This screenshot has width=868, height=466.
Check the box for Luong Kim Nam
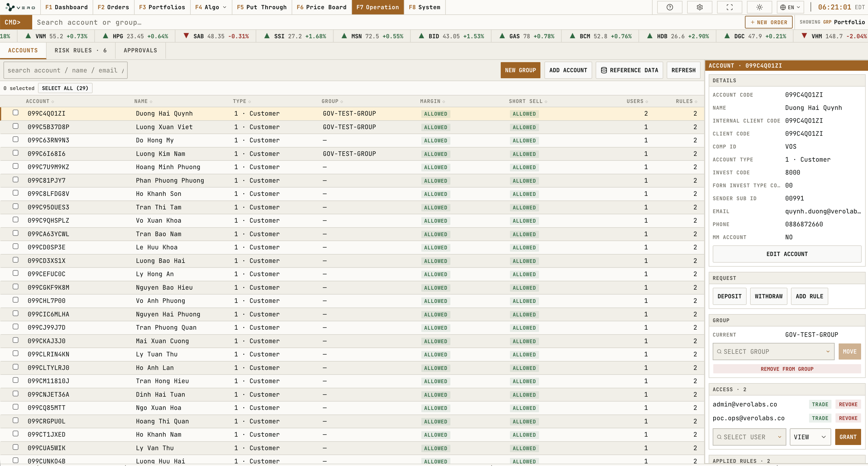tap(16, 153)
